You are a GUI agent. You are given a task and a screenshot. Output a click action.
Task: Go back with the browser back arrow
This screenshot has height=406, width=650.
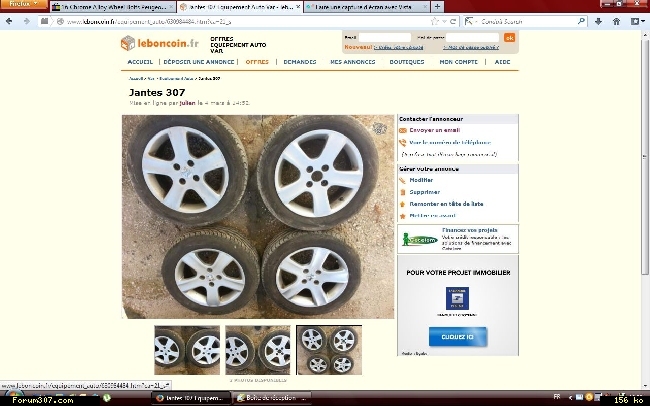click(x=9, y=21)
